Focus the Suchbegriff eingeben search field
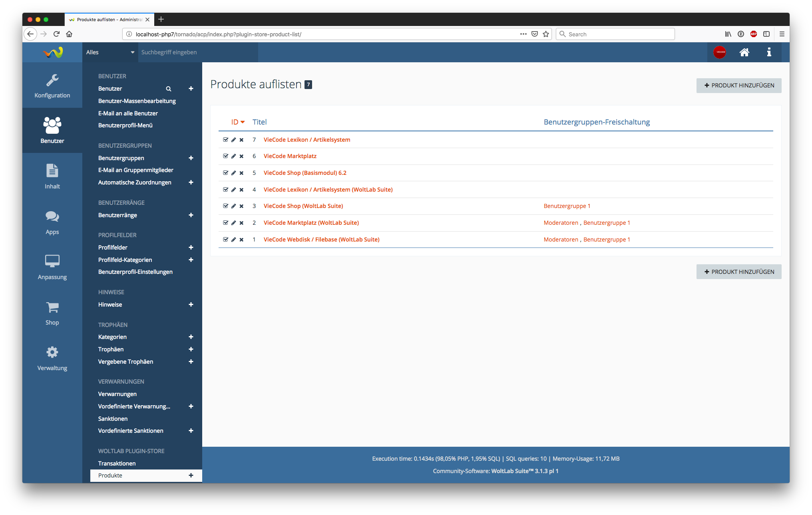The height and width of the screenshot is (515, 812). 198,52
